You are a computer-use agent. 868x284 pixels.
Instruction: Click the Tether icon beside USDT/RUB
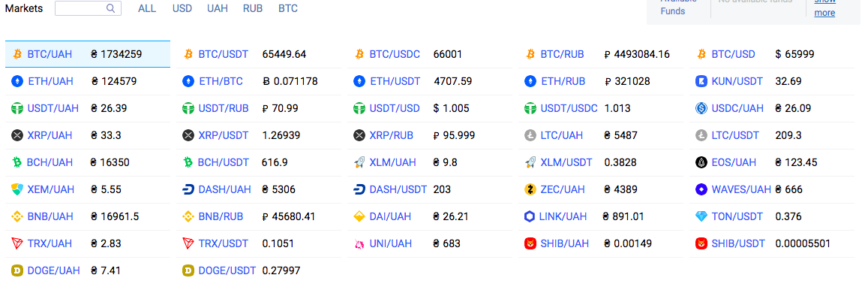tap(188, 109)
